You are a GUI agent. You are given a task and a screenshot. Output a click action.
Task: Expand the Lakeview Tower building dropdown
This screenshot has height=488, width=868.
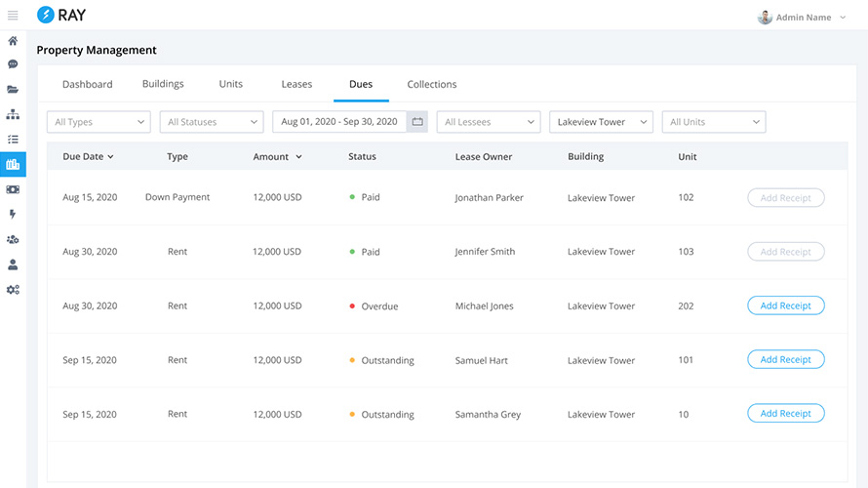(601, 122)
